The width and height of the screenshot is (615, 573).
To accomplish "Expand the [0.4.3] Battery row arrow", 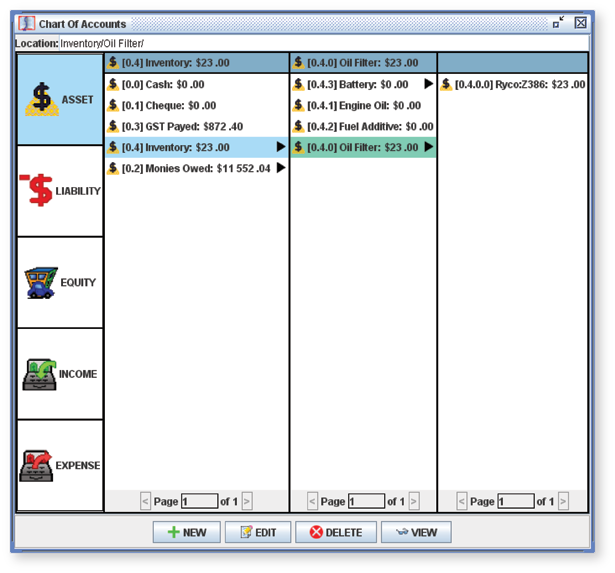I will coord(429,84).
